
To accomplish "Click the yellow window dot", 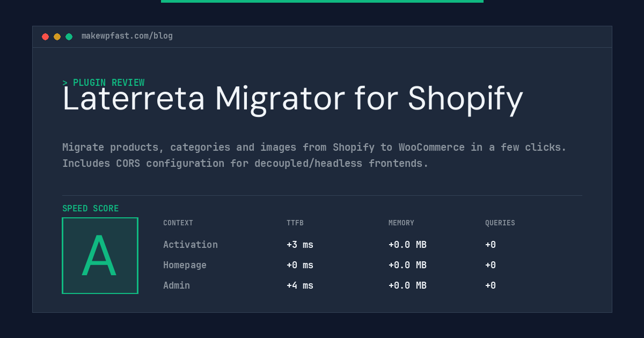I will click(57, 36).
